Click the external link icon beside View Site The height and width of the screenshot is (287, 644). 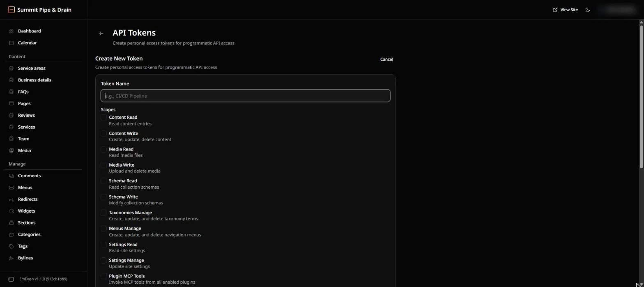(555, 10)
